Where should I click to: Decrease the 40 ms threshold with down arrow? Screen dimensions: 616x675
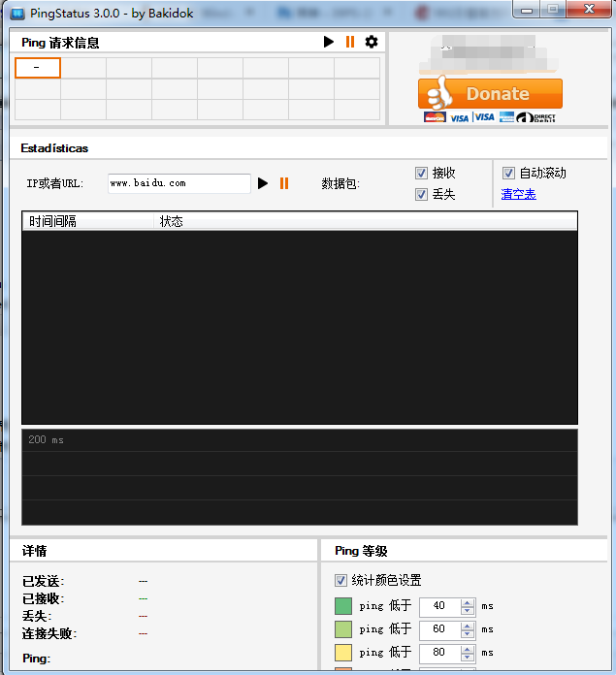click(467, 610)
